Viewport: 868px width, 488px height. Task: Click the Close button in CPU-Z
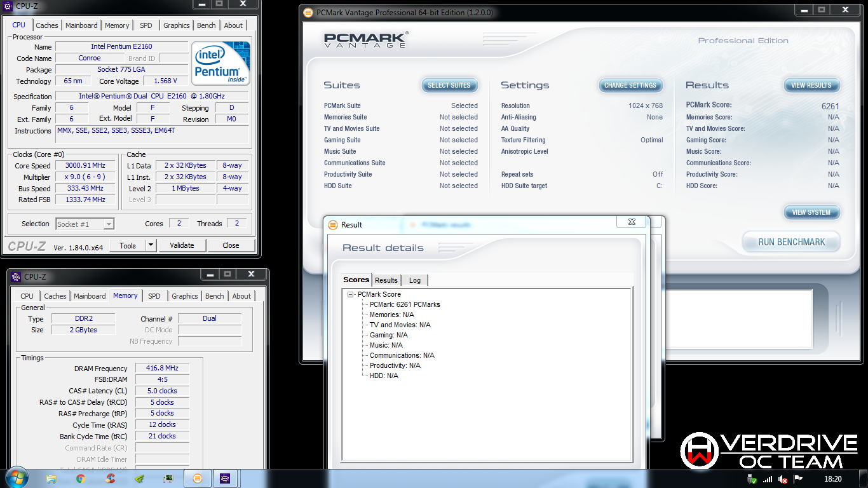tap(231, 245)
